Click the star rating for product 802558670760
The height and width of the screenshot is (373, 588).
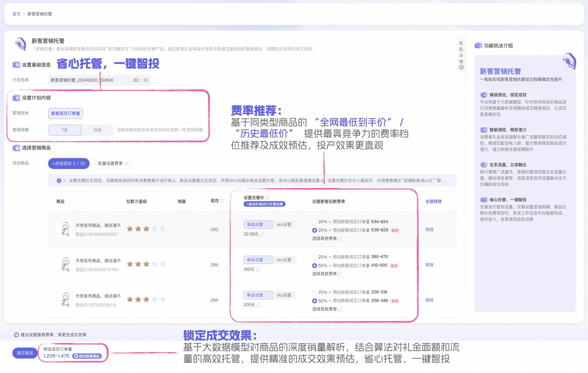(x=146, y=264)
